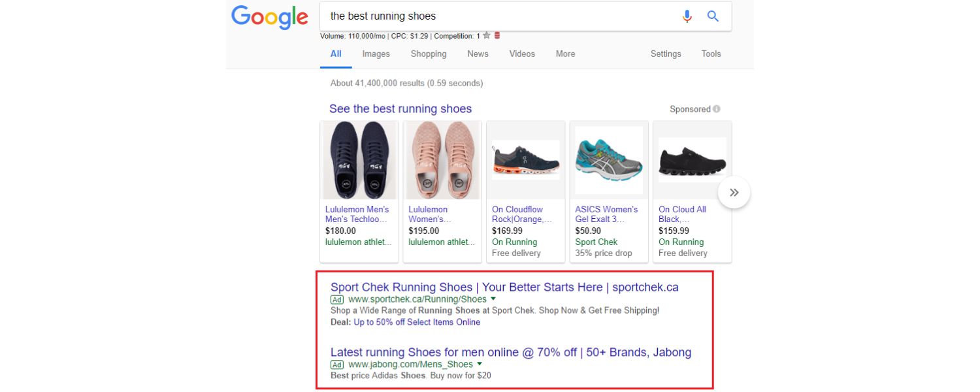Click the Google logo
Image resolution: width=980 pixels, height=392 pixels.
(269, 17)
